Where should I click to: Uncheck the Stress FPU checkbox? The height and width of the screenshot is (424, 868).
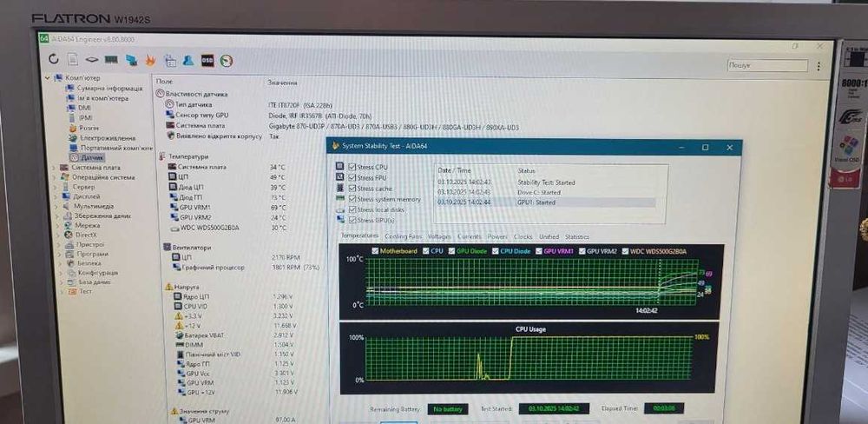352,177
